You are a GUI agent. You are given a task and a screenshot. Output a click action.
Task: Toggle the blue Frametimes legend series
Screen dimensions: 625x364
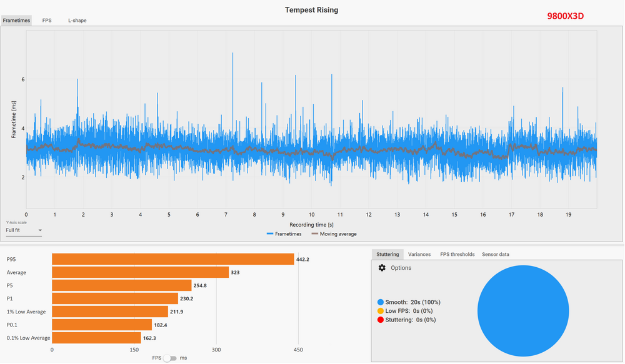[x=284, y=234]
